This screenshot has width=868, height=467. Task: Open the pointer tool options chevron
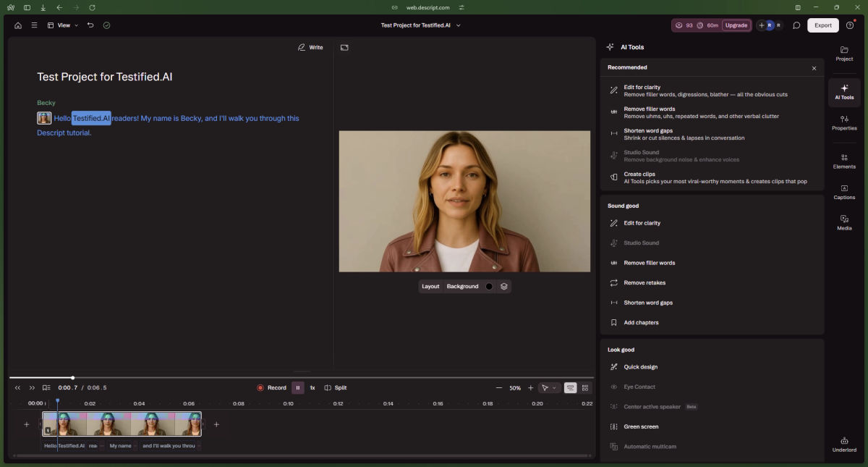coord(556,387)
